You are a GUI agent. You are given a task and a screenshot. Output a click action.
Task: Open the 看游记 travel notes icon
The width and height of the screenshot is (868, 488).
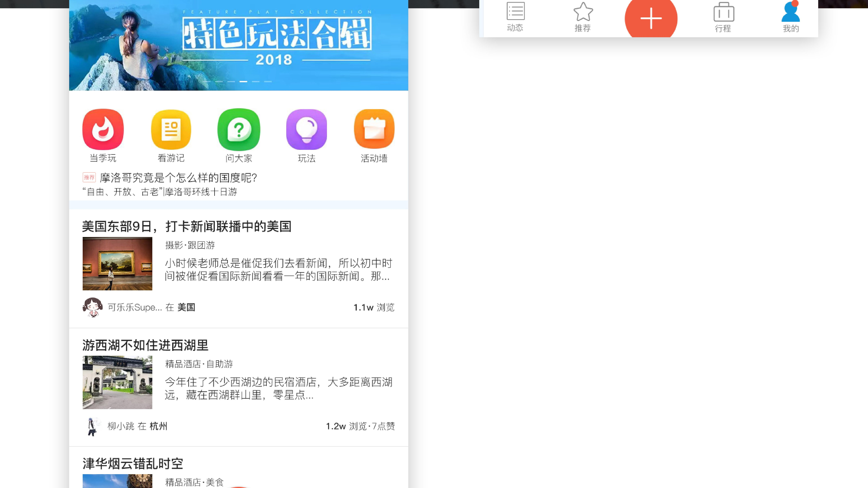pyautogui.click(x=171, y=129)
